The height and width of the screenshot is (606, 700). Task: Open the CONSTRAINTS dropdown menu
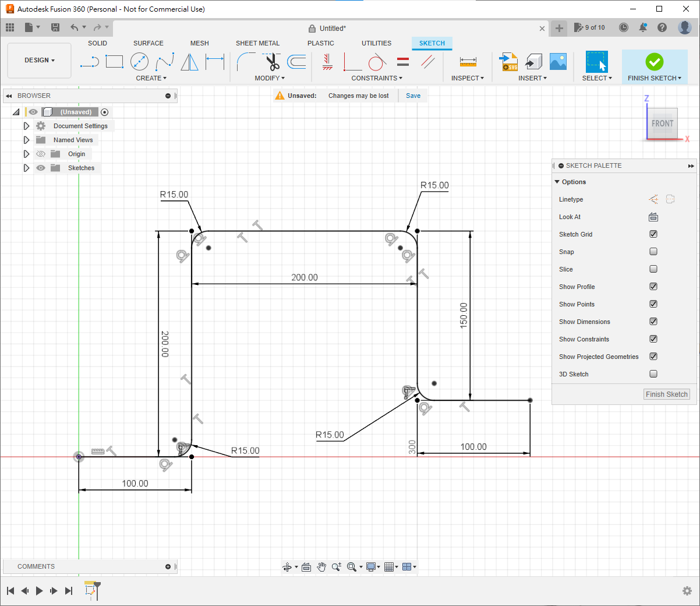tap(377, 78)
